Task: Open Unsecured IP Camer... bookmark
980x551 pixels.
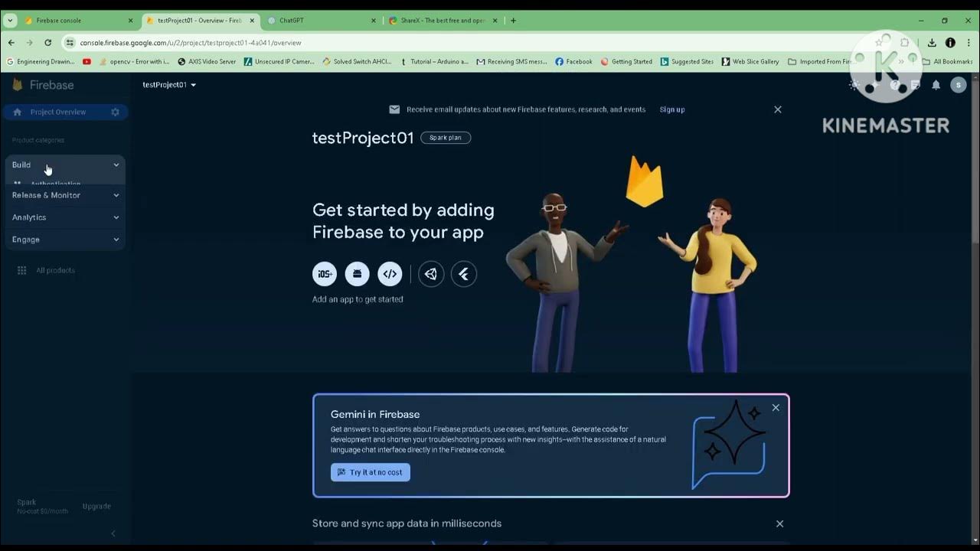Action: (x=279, y=61)
